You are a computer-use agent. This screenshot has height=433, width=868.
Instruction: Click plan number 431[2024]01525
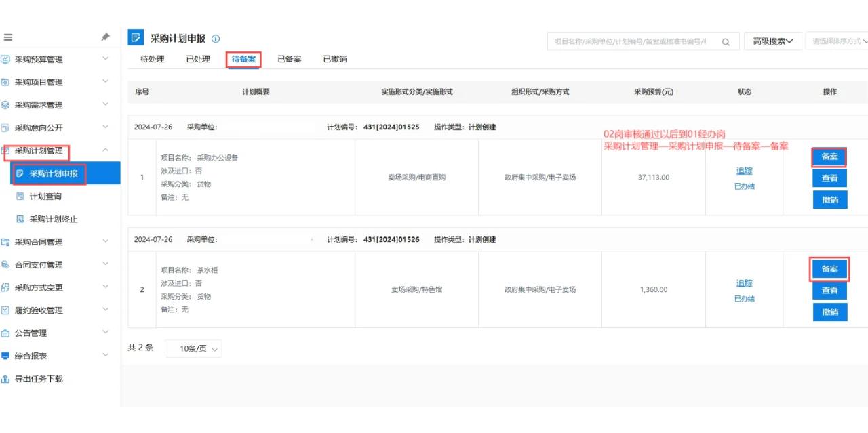click(x=391, y=127)
